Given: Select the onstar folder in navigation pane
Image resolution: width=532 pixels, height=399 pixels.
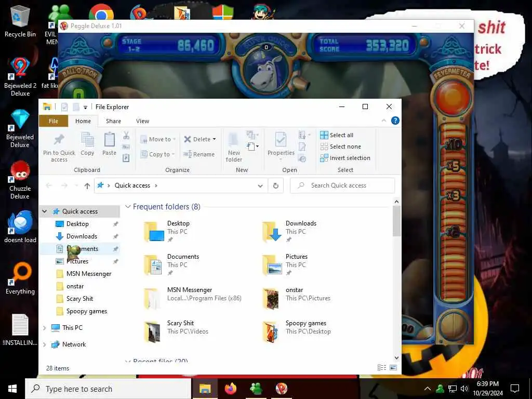Looking at the screenshot, I should 75,286.
